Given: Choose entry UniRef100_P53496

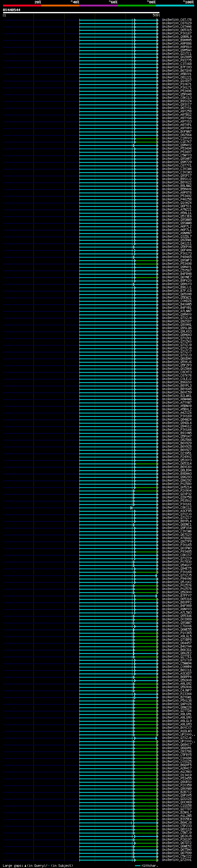Looking at the screenshot, I should click(177, 91).
